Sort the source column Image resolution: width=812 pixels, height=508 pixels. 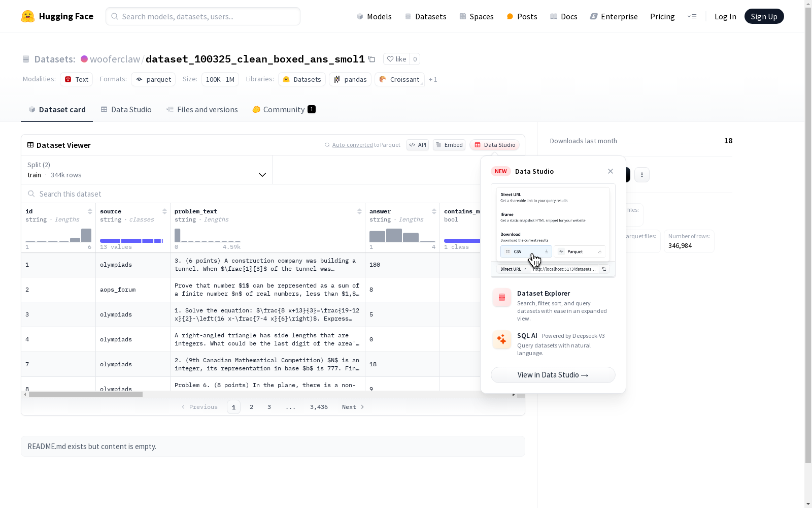(x=164, y=211)
